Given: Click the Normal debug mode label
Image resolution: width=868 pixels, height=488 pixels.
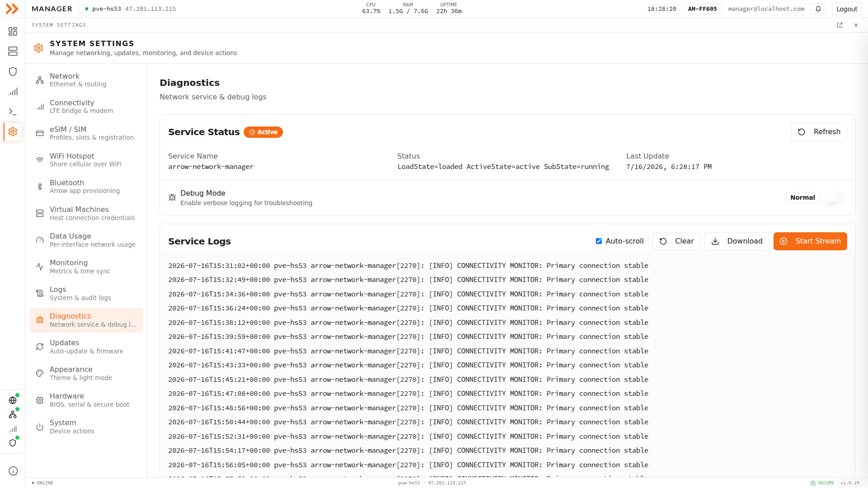Looking at the screenshot, I should click(x=802, y=197).
